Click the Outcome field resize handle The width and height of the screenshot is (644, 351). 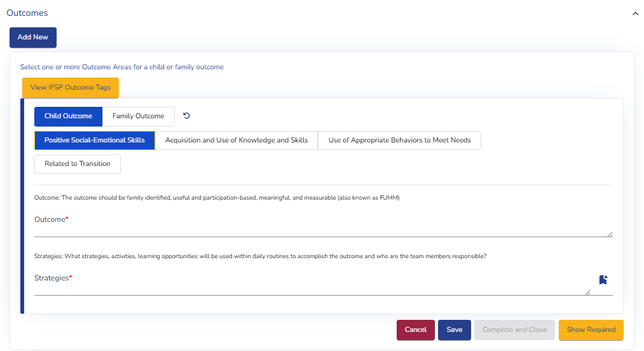click(610, 234)
